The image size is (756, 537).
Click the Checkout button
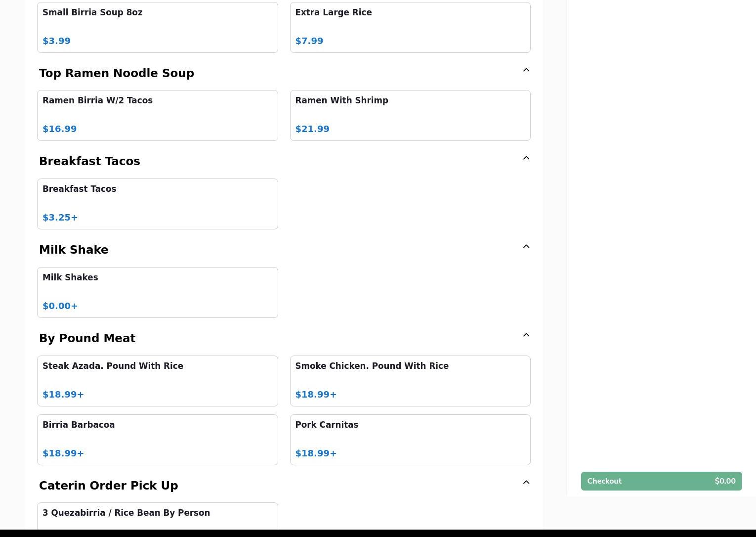[661, 481]
